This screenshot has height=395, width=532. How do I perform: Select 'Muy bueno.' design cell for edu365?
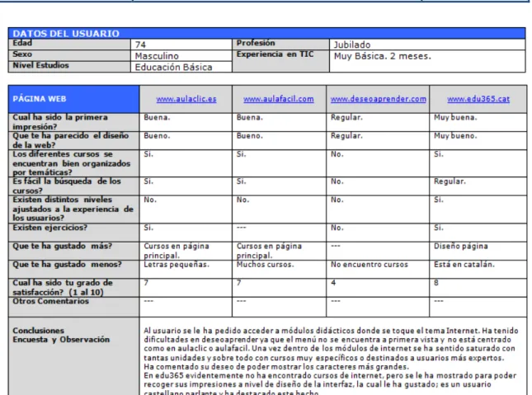(x=455, y=136)
